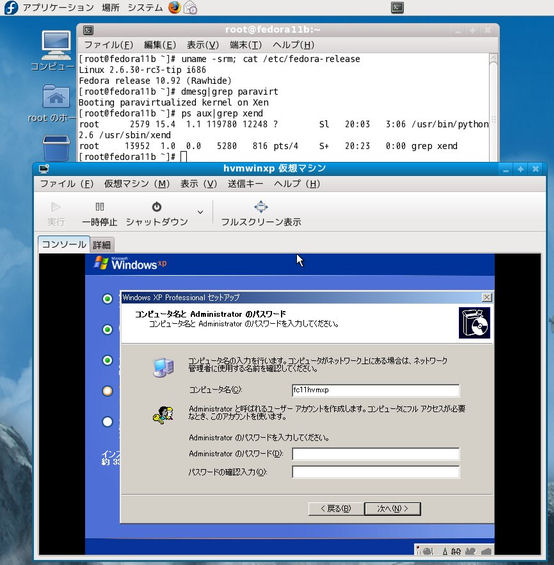Click the network computer icon in setup dialog
The image size is (554, 565).
click(164, 367)
